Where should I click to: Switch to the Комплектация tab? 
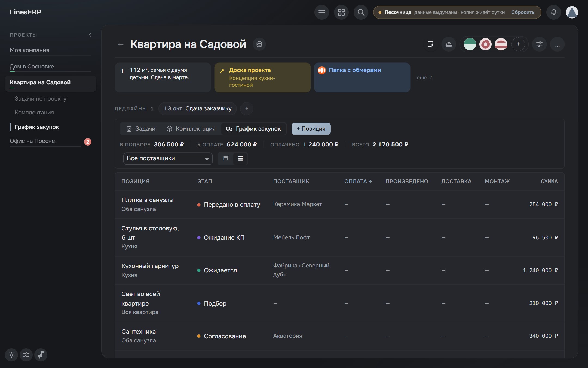(191, 129)
